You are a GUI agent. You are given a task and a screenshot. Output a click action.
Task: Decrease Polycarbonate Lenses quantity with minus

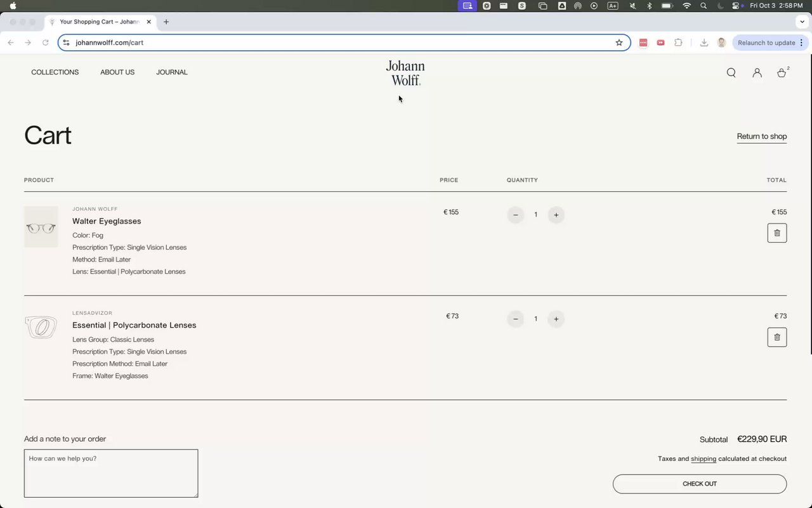[515, 319]
